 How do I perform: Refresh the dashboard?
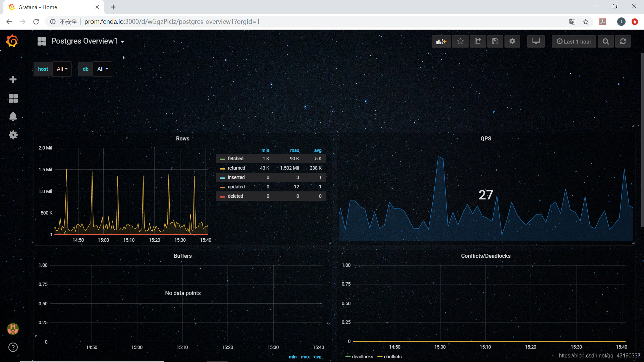[623, 41]
